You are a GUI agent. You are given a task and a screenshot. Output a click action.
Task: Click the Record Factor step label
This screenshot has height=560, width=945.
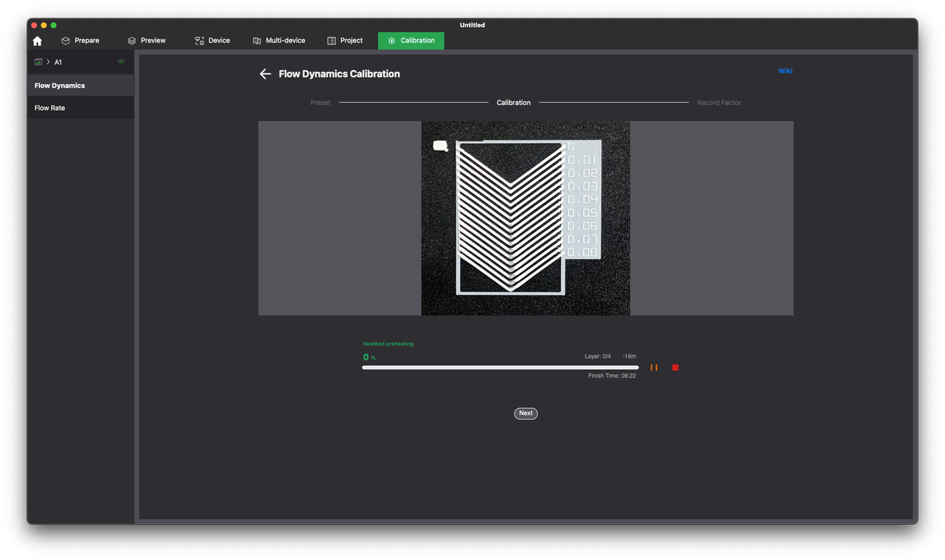(x=718, y=103)
